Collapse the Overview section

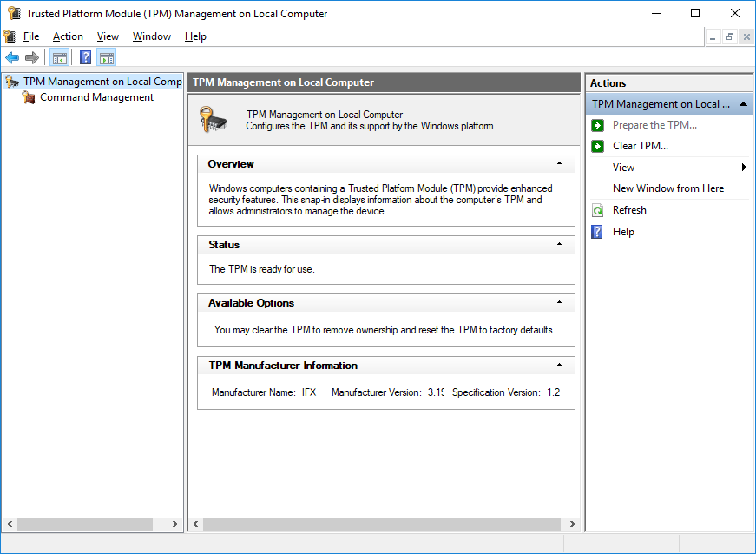tap(559, 163)
